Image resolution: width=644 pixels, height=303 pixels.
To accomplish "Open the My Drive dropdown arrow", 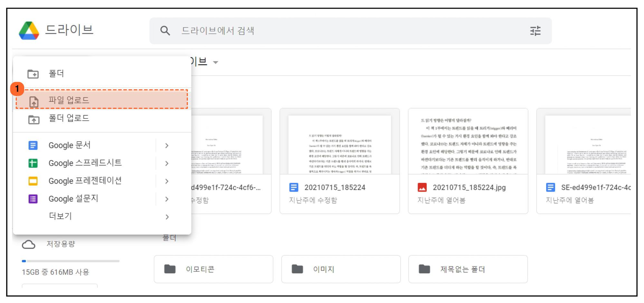I will coord(215,62).
